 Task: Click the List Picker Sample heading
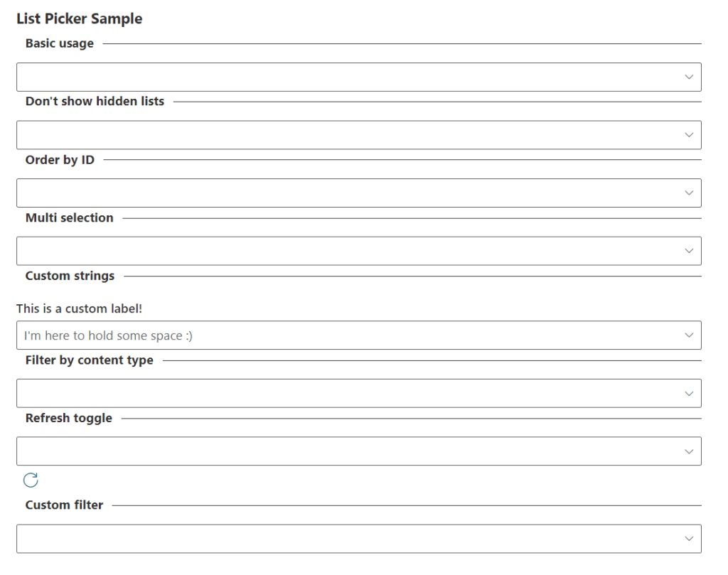click(x=79, y=19)
